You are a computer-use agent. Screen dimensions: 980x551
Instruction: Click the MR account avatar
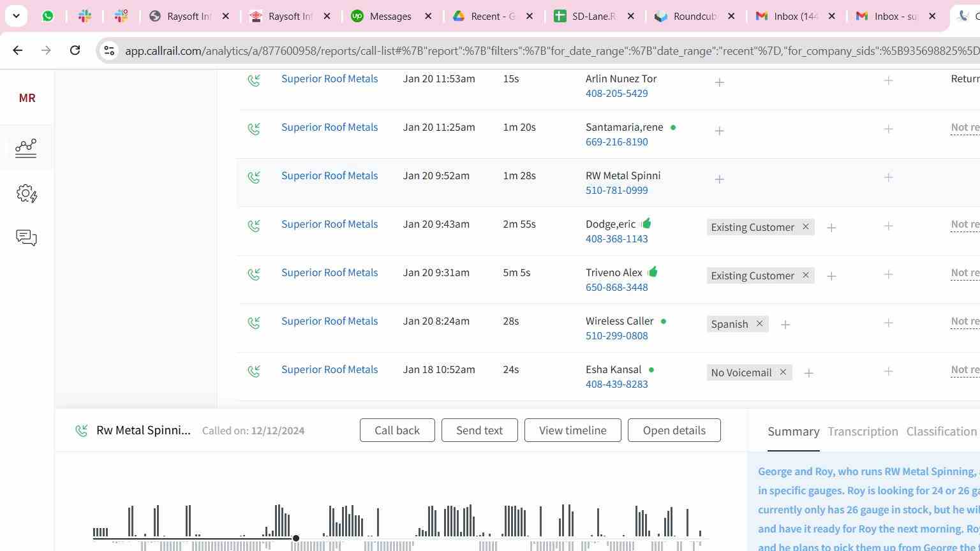click(27, 98)
